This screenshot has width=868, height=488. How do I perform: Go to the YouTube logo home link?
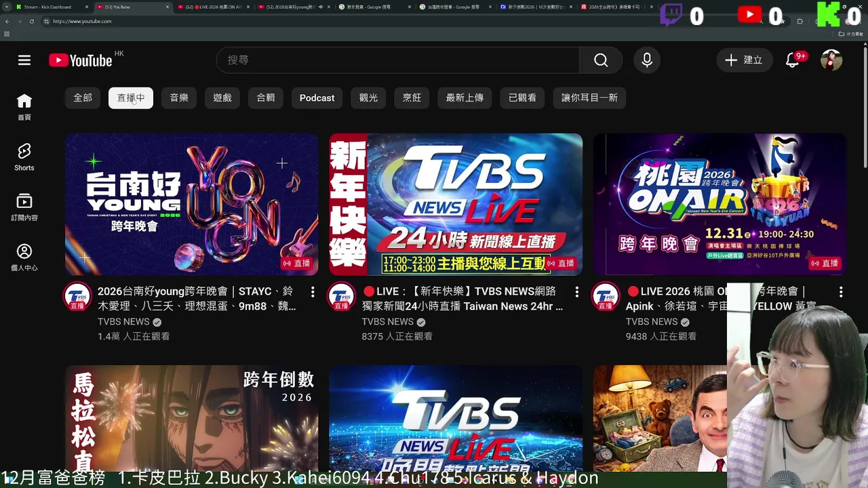click(81, 60)
